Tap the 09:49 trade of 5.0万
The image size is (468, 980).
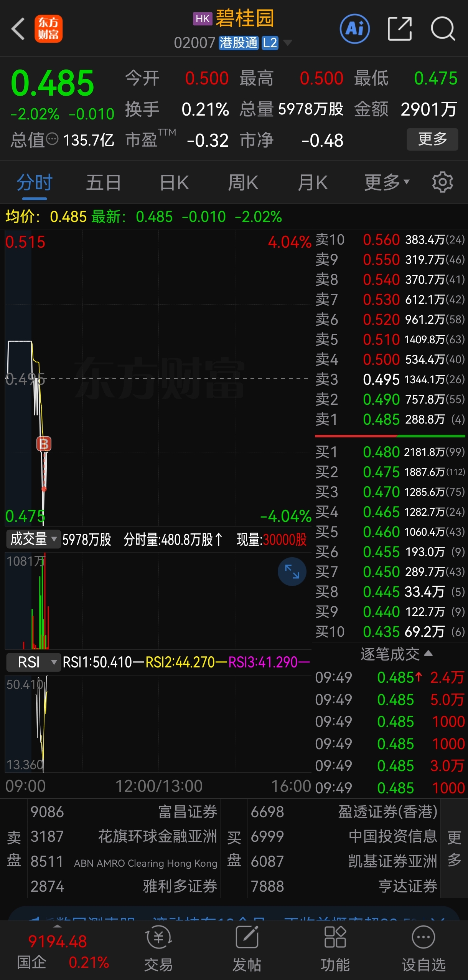(x=390, y=700)
